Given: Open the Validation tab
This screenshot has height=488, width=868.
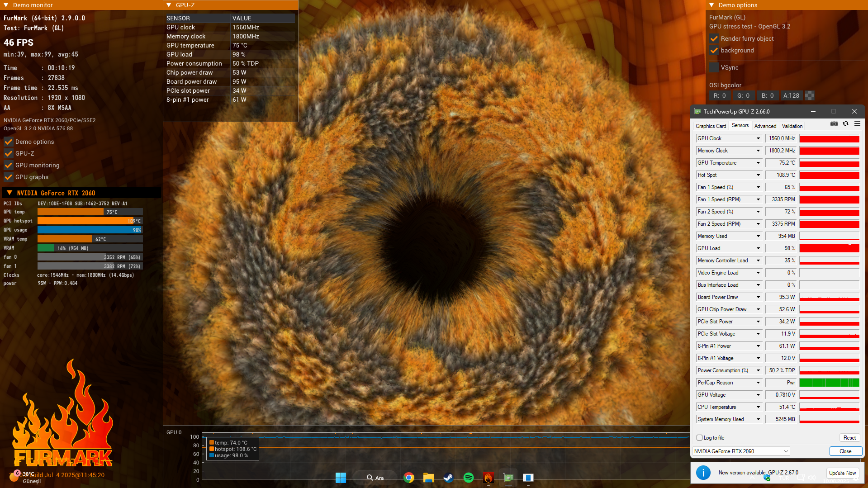Looking at the screenshot, I should point(792,126).
